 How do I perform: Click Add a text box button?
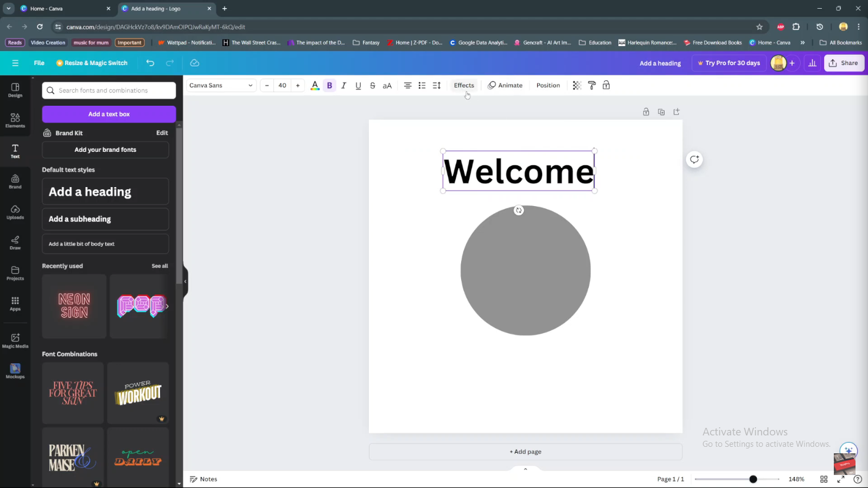[109, 114]
